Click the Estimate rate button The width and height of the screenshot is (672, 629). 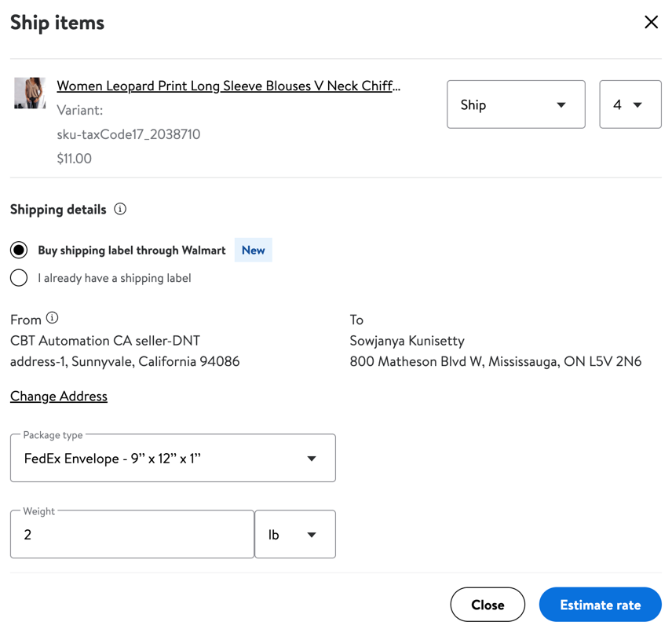pyautogui.click(x=600, y=605)
